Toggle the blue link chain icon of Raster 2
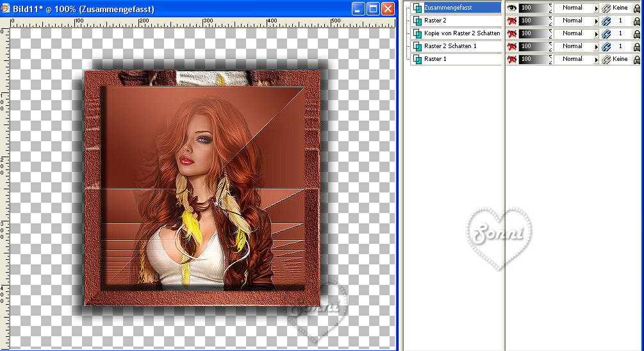644x351 pixels. point(606,21)
